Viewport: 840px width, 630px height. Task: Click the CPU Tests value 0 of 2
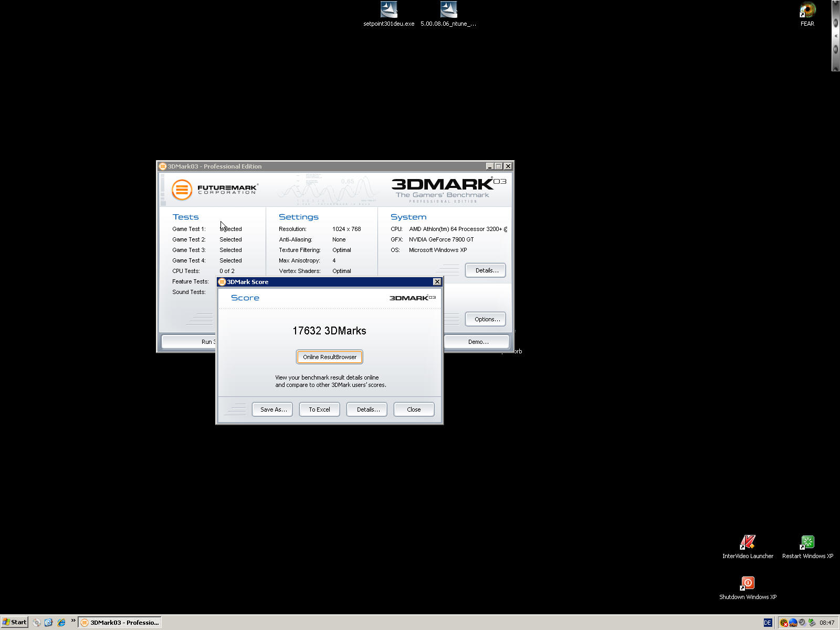click(227, 271)
